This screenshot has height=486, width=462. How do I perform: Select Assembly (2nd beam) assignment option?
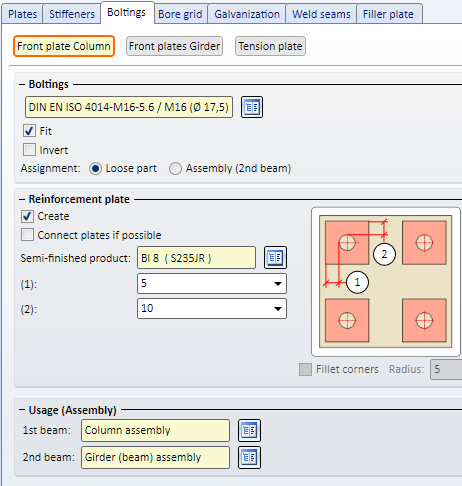tap(175, 168)
